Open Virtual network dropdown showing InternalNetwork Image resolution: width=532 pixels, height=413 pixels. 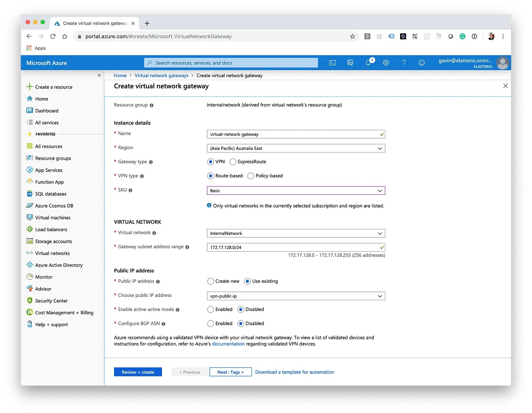(296, 233)
